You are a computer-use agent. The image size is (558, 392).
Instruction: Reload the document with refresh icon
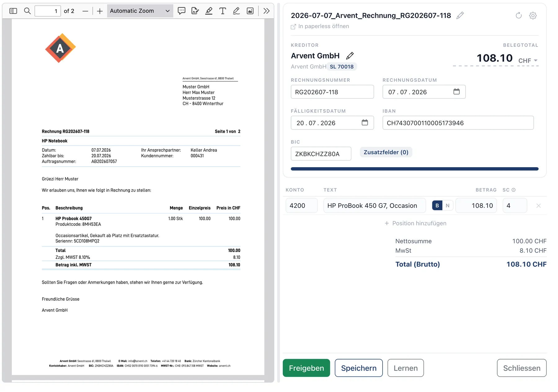pos(519,15)
